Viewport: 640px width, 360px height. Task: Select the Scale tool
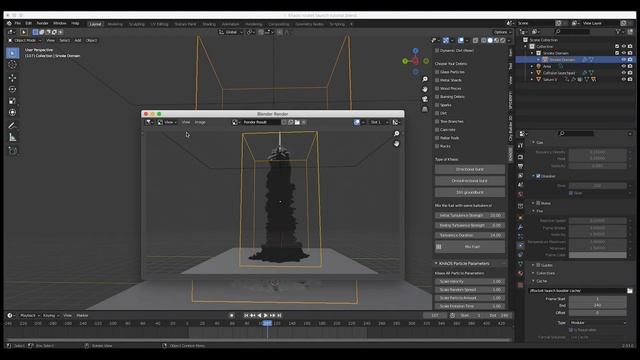point(13,101)
